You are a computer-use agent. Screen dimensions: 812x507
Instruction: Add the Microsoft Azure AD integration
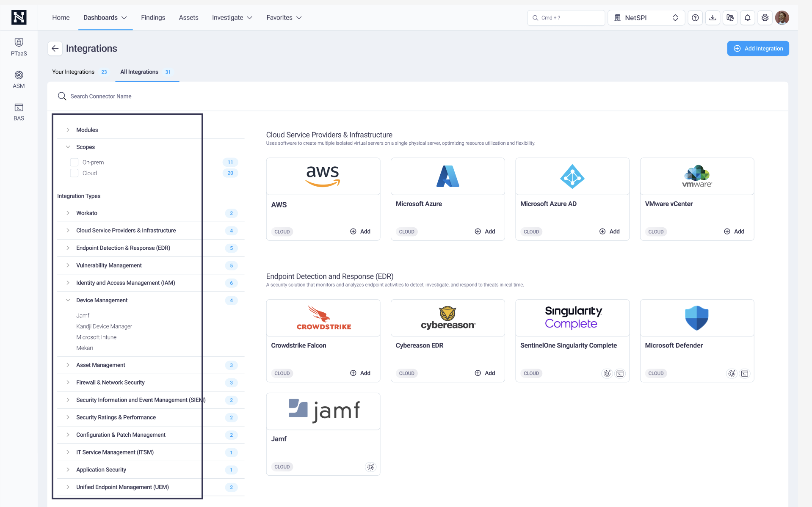(x=610, y=231)
